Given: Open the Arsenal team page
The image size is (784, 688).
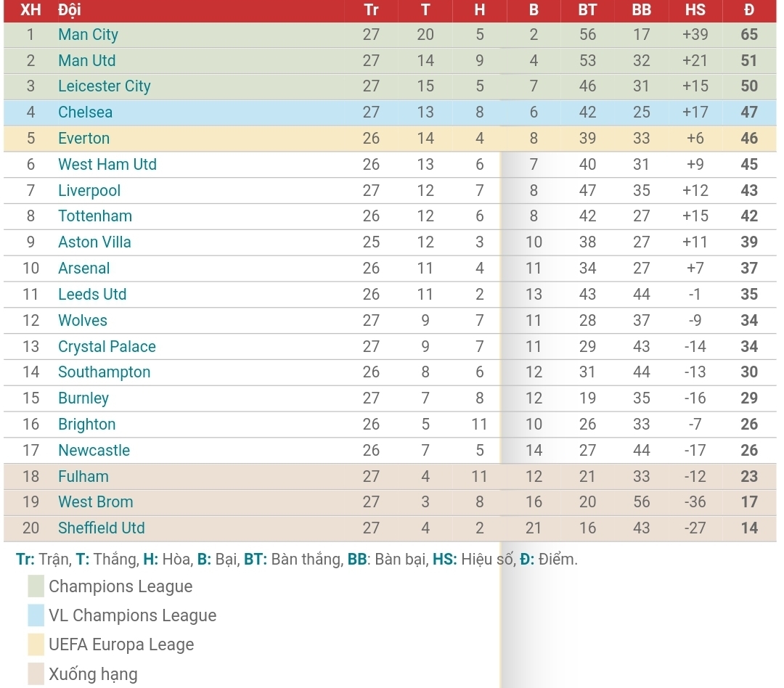Looking at the screenshot, I should point(83,269).
